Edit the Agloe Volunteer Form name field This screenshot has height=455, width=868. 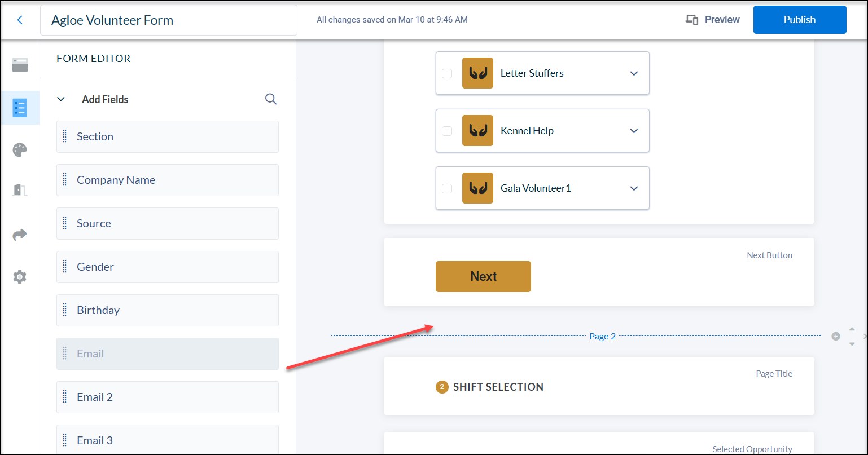[169, 20]
